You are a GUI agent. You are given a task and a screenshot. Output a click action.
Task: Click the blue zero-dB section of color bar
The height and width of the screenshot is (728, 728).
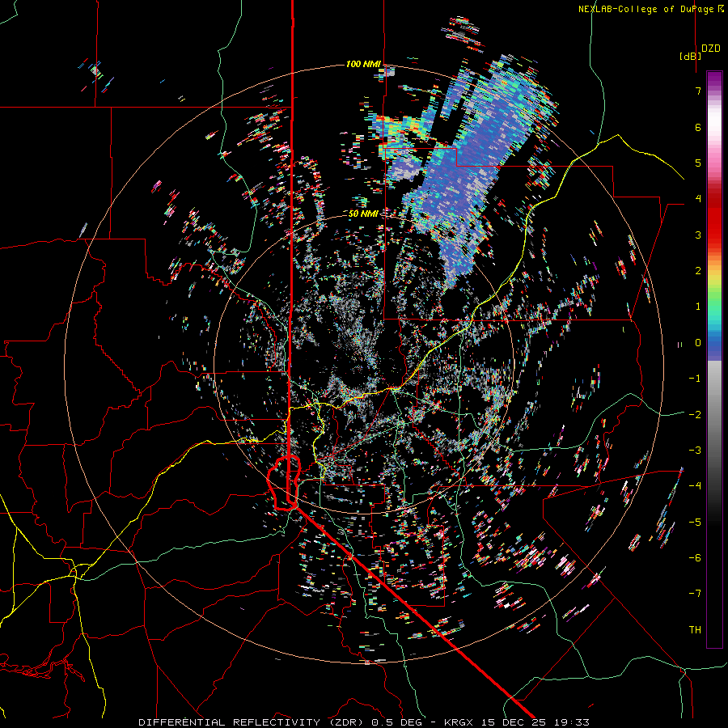pyautogui.click(x=714, y=346)
